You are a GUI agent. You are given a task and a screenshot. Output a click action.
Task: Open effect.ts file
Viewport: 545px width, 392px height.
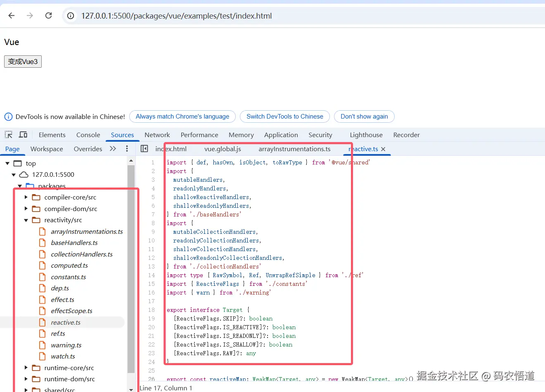[63, 299]
